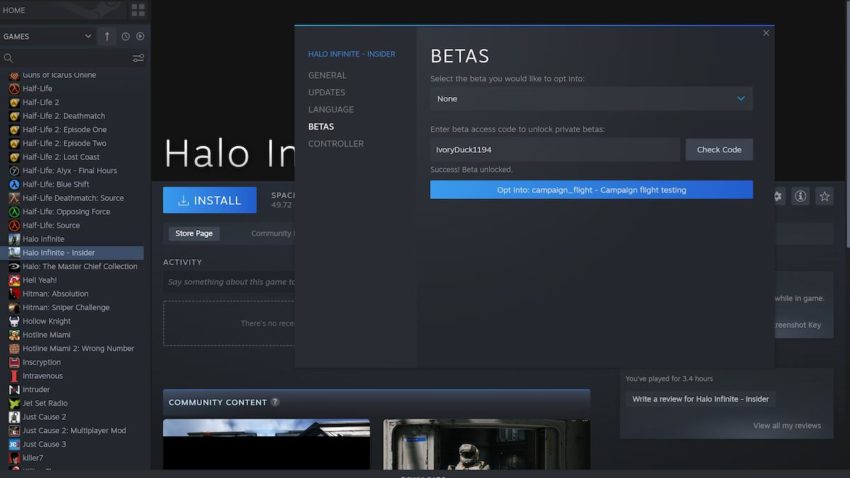Click the beta access code input field
This screenshot has width=850, height=478.
[555, 150]
